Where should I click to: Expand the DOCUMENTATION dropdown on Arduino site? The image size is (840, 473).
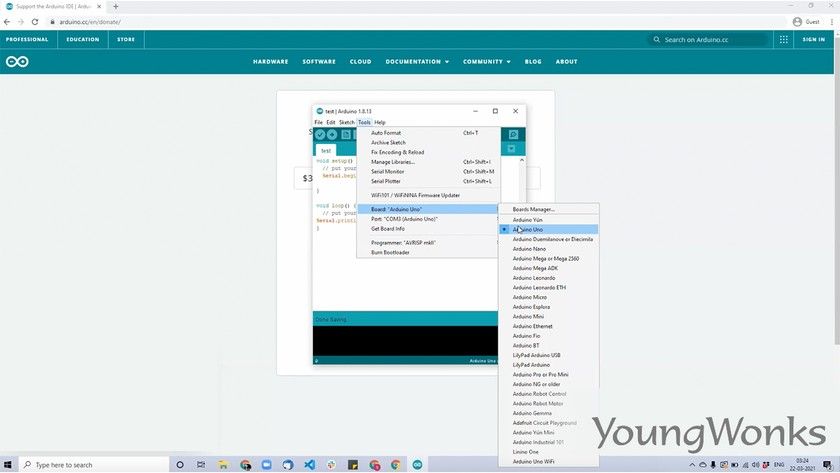click(x=417, y=62)
